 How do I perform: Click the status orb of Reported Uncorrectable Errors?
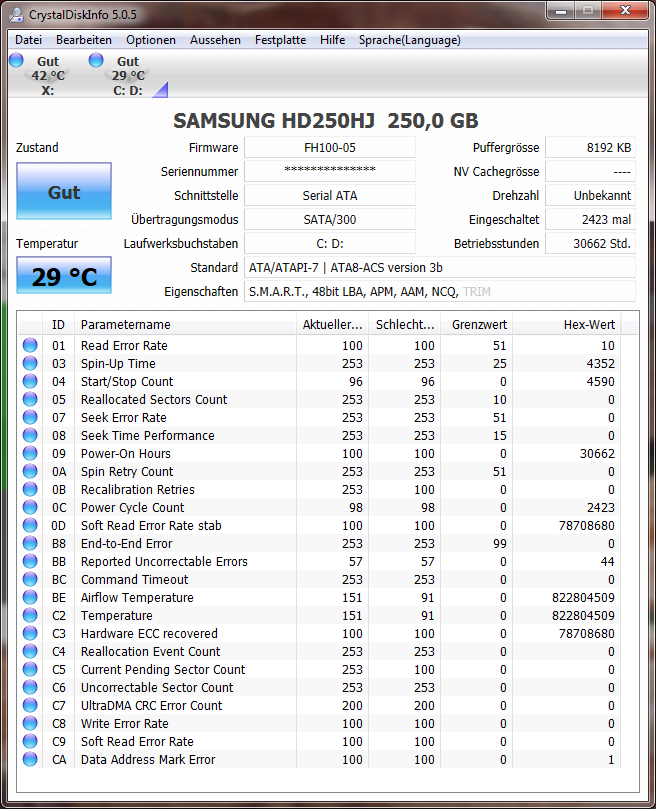pyautogui.click(x=30, y=561)
